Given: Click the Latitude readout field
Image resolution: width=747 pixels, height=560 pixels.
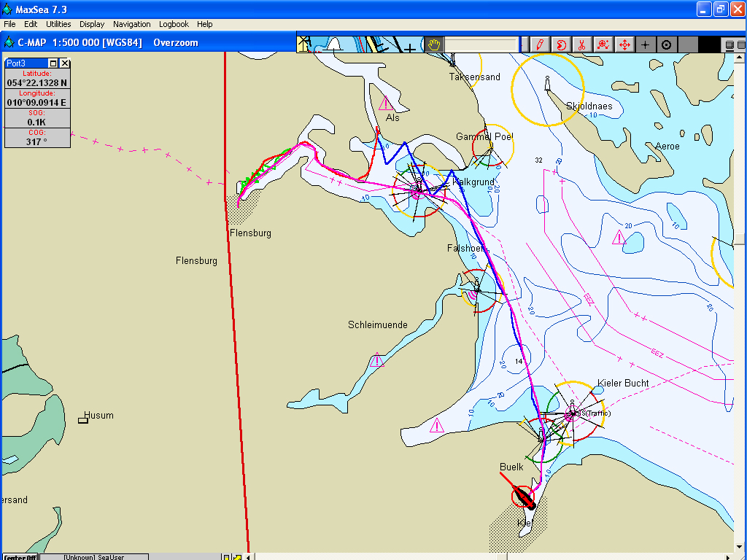Looking at the screenshot, I should (x=37, y=83).
